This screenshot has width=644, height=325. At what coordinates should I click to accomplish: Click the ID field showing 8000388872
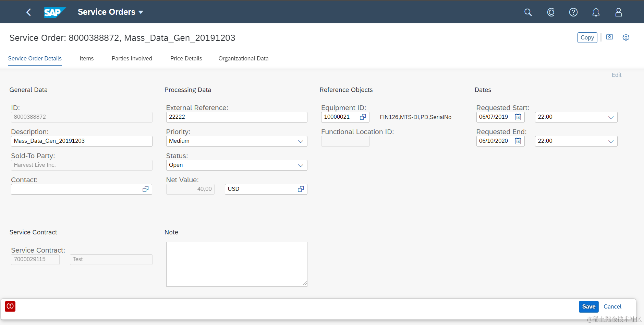click(82, 117)
